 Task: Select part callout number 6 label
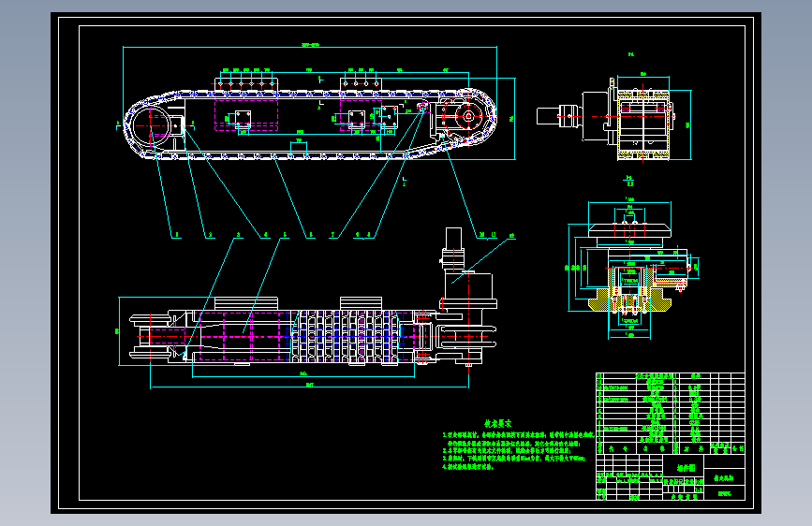pos(311,235)
